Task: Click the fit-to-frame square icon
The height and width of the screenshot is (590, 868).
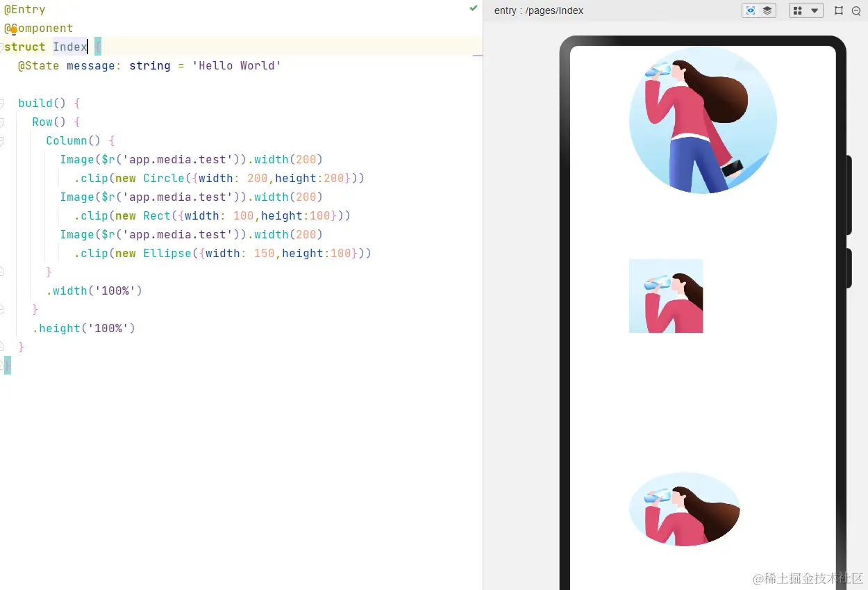Action: click(x=839, y=10)
